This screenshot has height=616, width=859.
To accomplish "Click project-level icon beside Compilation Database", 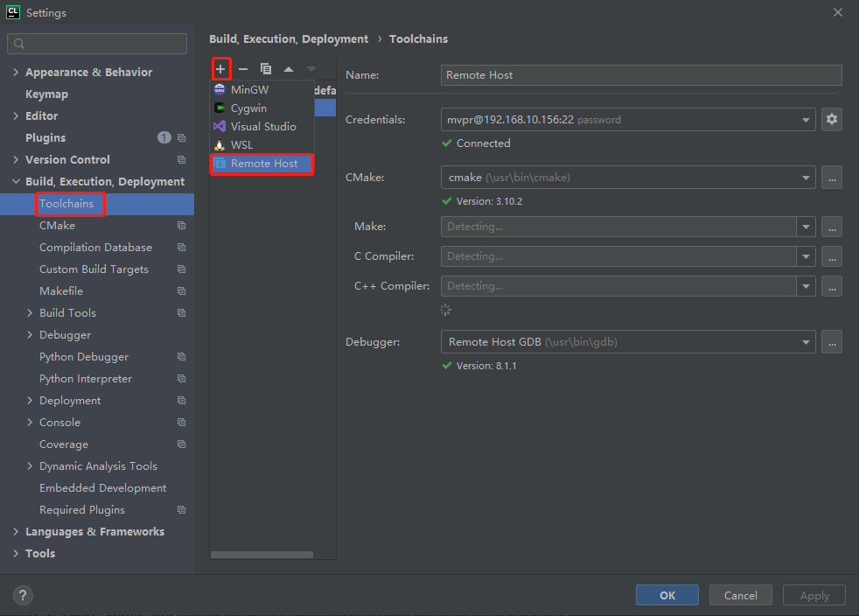I will point(181,248).
